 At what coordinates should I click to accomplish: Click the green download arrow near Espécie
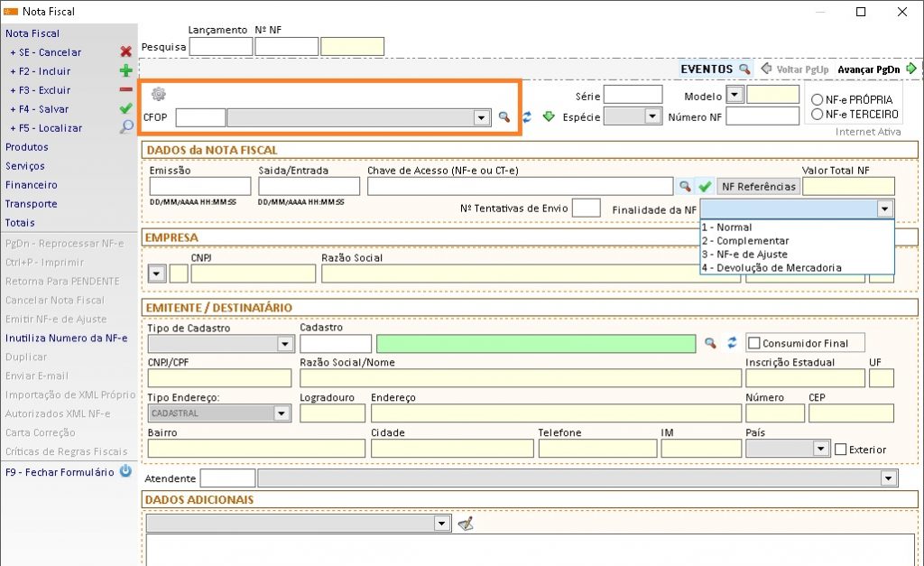pos(548,116)
